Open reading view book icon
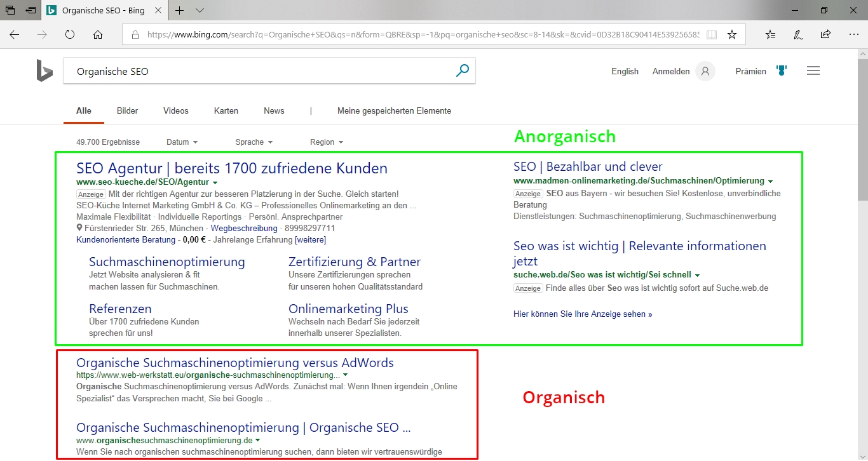Image resolution: width=868 pixels, height=461 pixels. [x=712, y=35]
